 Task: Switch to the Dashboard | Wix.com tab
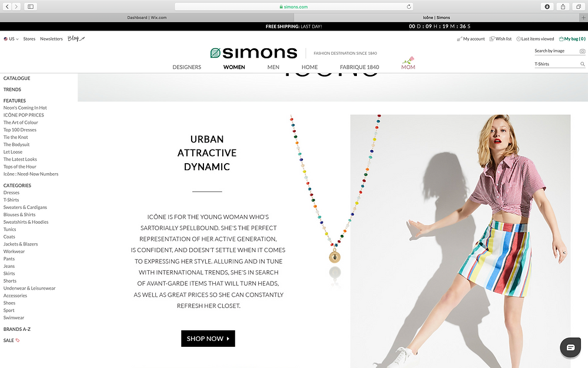[146, 17]
